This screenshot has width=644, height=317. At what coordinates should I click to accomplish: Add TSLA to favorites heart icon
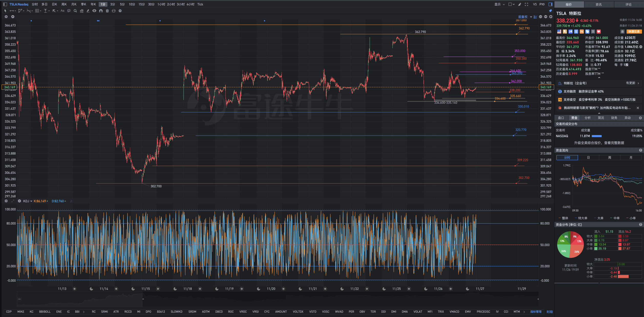pos(599,32)
